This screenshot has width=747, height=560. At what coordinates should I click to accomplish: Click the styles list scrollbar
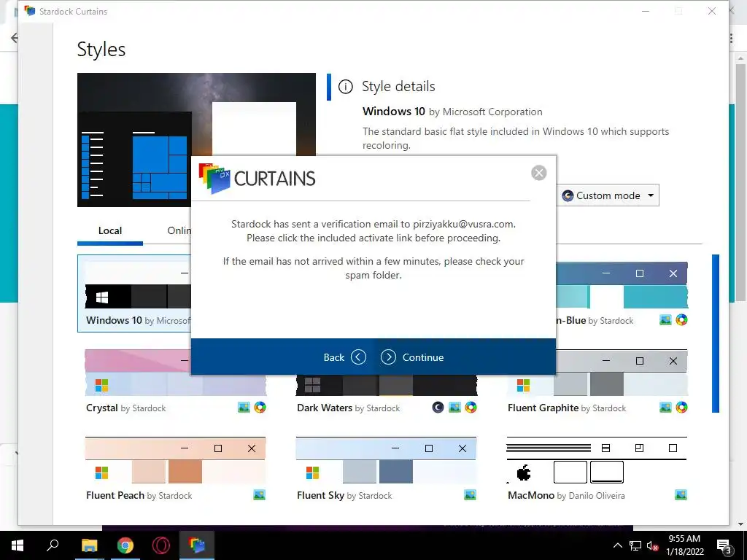tap(716, 333)
